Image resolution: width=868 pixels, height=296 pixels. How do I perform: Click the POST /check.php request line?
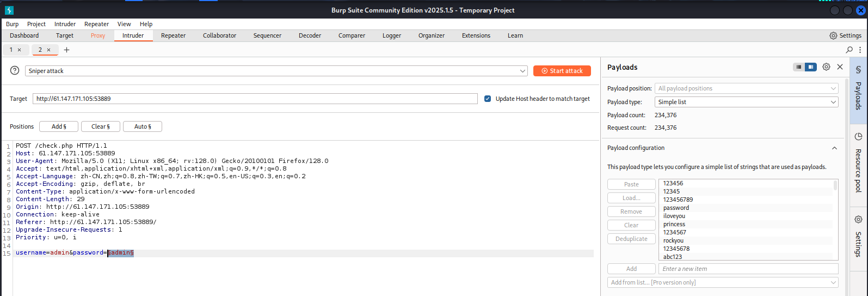pyautogui.click(x=61, y=146)
